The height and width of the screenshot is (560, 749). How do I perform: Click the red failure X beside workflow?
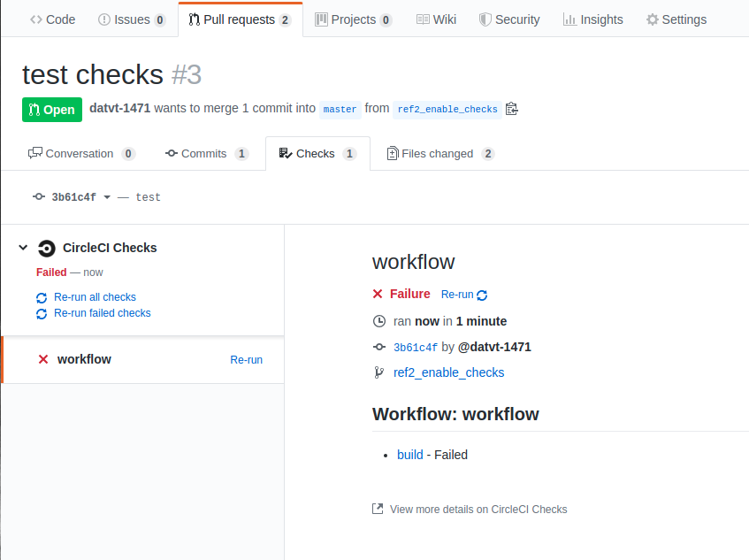tap(43, 359)
